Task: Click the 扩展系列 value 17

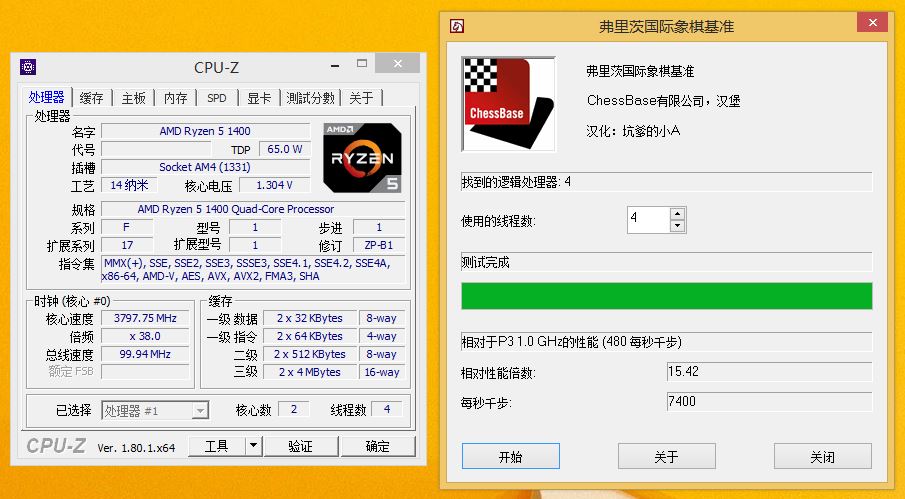Action: point(127,245)
